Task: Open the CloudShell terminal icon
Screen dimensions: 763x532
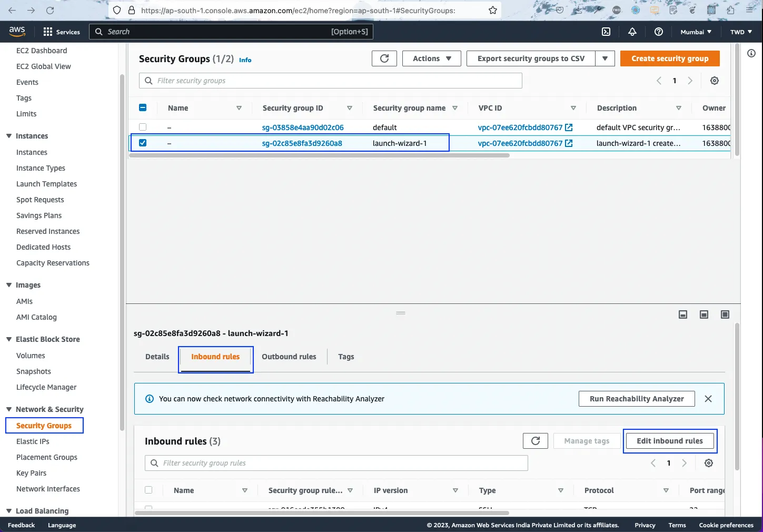Action: point(606,32)
